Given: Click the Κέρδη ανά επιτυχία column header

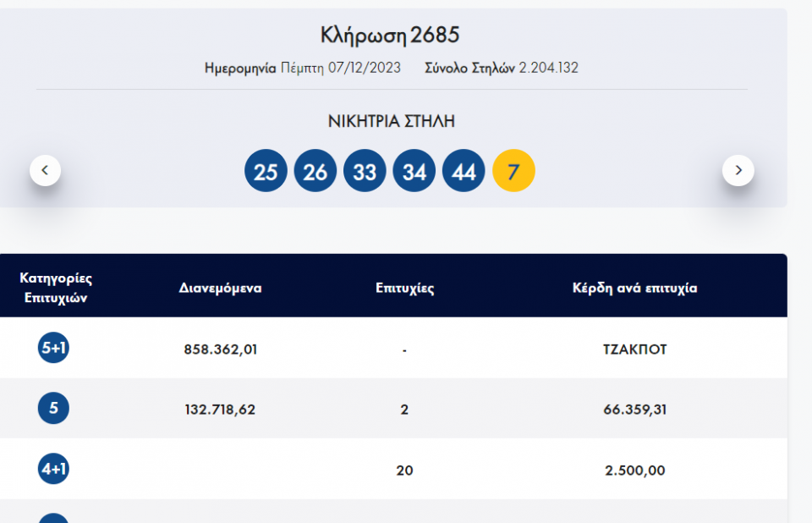Looking at the screenshot, I should [x=634, y=288].
